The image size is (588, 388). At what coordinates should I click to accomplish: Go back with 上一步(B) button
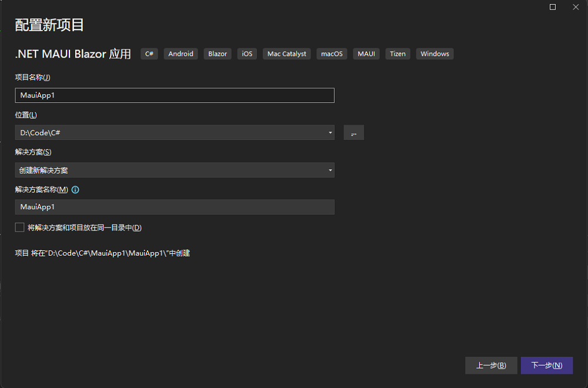pyautogui.click(x=491, y=365)
